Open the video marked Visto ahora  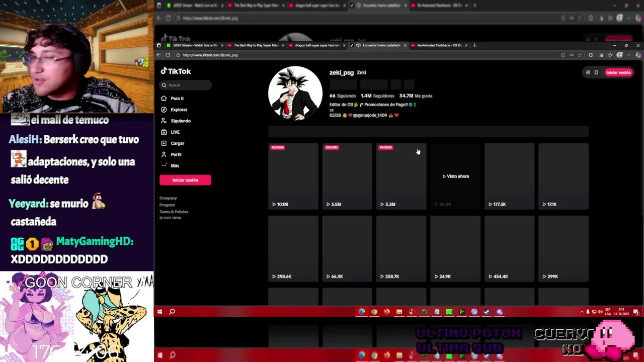coord(455,176)
